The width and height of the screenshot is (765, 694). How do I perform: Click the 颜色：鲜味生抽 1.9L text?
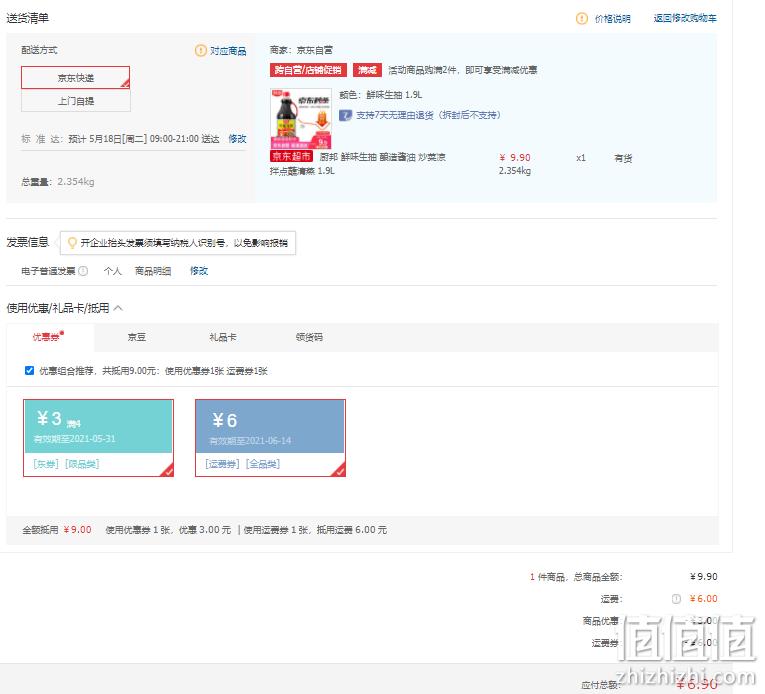(381, 95)
